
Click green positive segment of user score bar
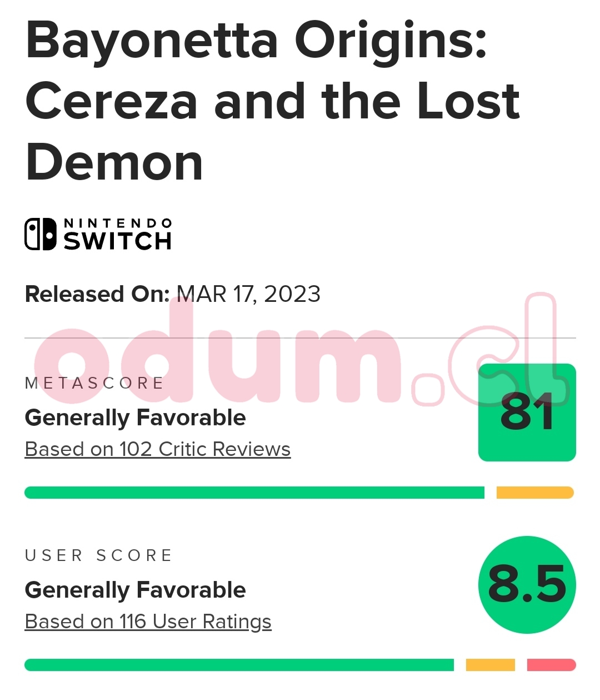239,665
